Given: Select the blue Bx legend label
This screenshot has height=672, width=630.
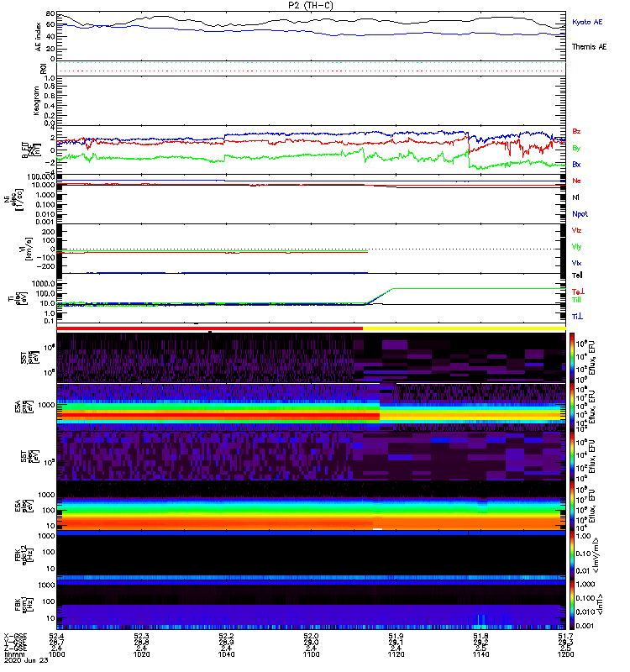Looking at the screenshot, I should [576, 164].
